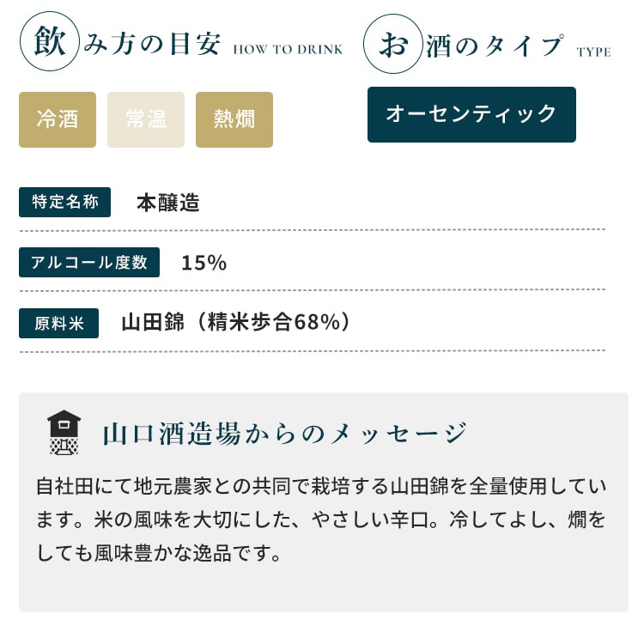Click the circled お character icon
Screen dimensions: 644x644
pyautogui.click(x=392, y=45)
